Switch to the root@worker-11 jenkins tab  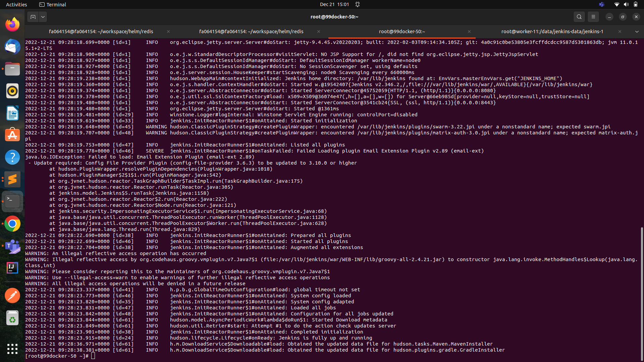click(x=552, y=31)
